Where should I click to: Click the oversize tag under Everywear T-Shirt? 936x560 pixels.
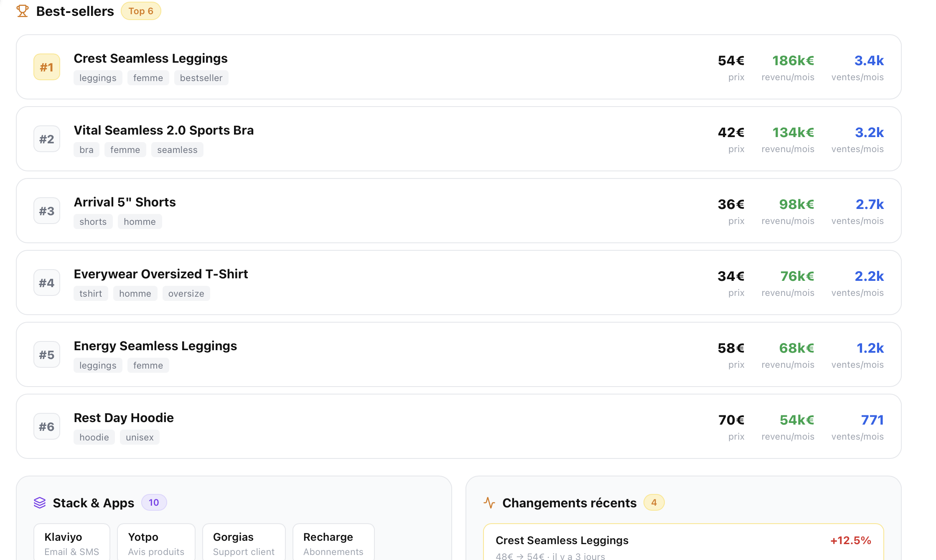pos(186,293)
